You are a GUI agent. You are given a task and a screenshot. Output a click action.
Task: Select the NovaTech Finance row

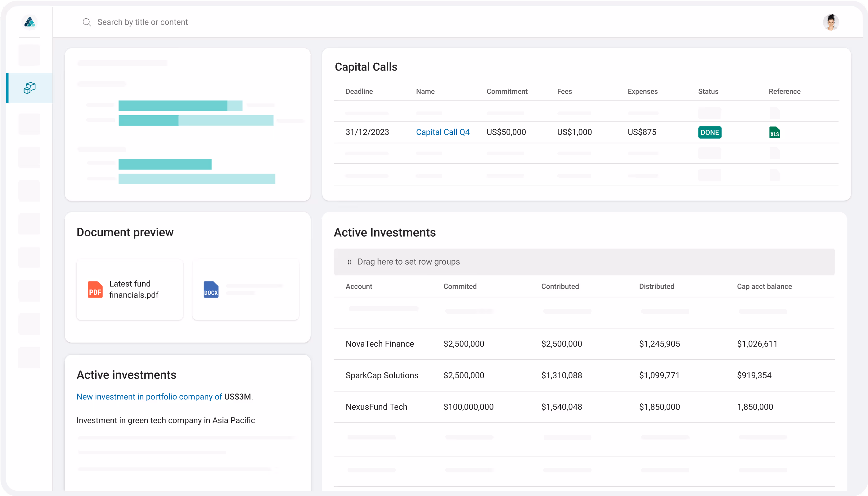pos(380,344)
